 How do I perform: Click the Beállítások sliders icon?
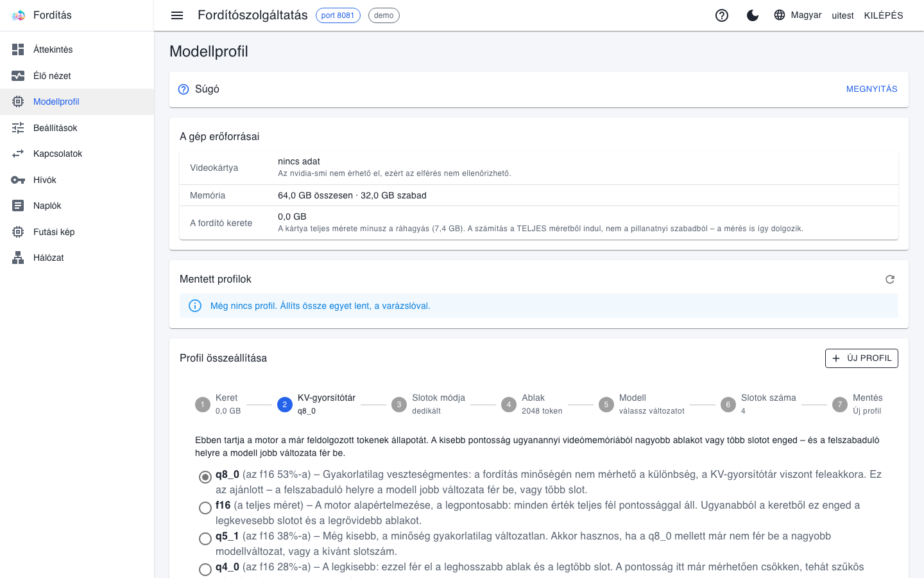click(18, 128)
